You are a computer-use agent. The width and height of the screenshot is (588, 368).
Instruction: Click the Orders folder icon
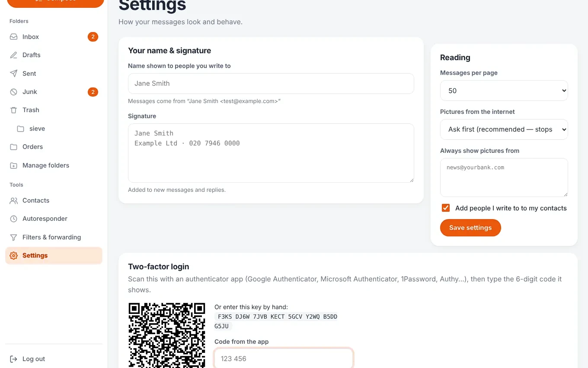click(14, 147)
